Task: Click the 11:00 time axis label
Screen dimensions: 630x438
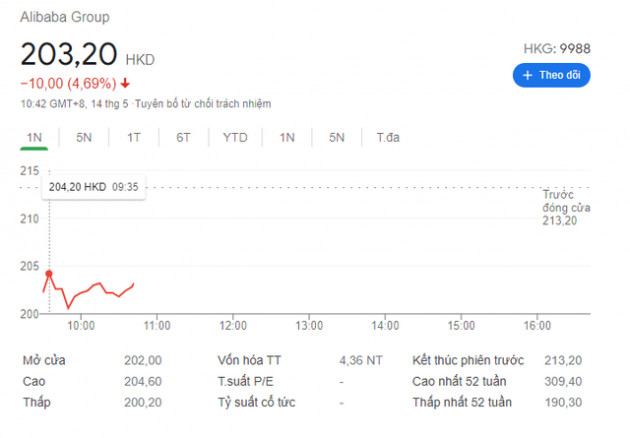Action: coord(157,325)
